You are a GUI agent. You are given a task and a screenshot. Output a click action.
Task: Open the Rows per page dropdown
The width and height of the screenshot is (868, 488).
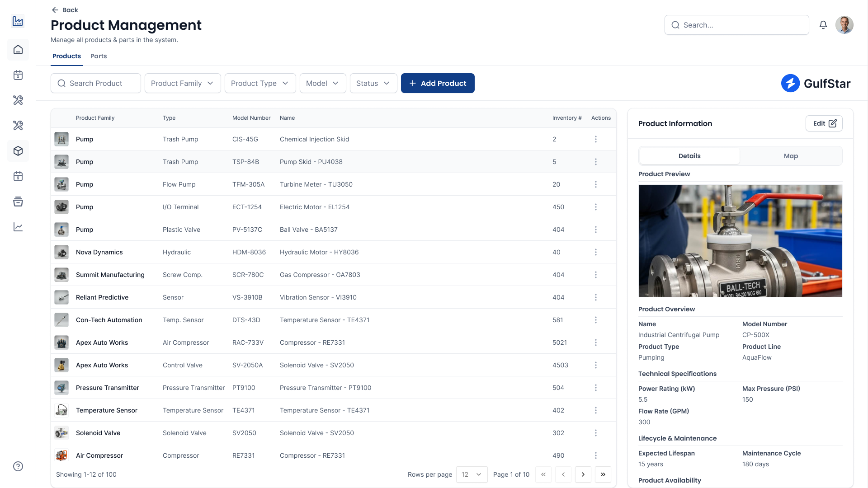(472, 474)
